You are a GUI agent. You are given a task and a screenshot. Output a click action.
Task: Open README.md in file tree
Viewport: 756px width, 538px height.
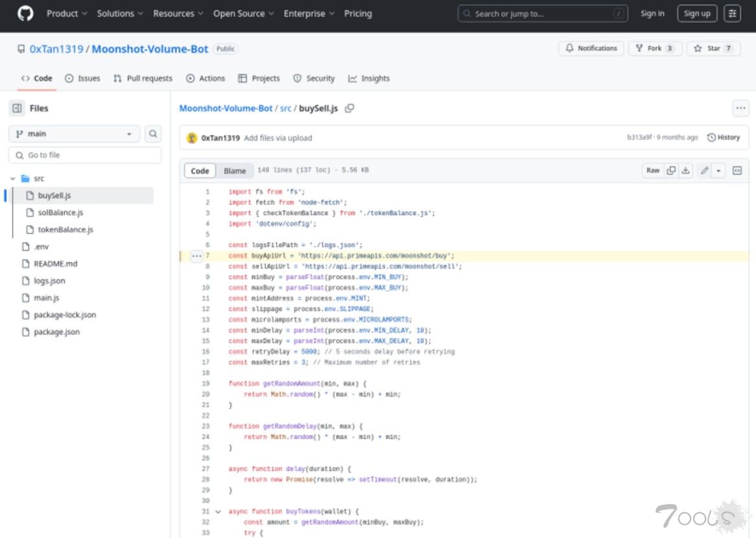[x=55, y=263]
